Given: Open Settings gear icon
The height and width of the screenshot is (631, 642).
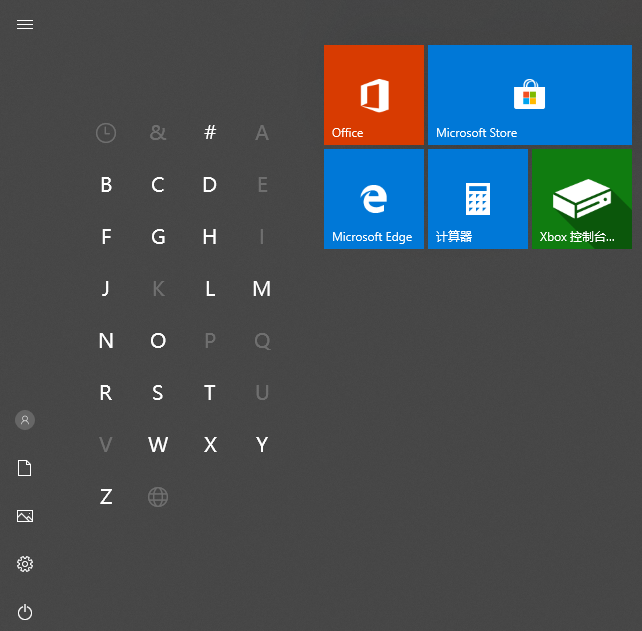Looking at the screenshot, I should [25, 564].
